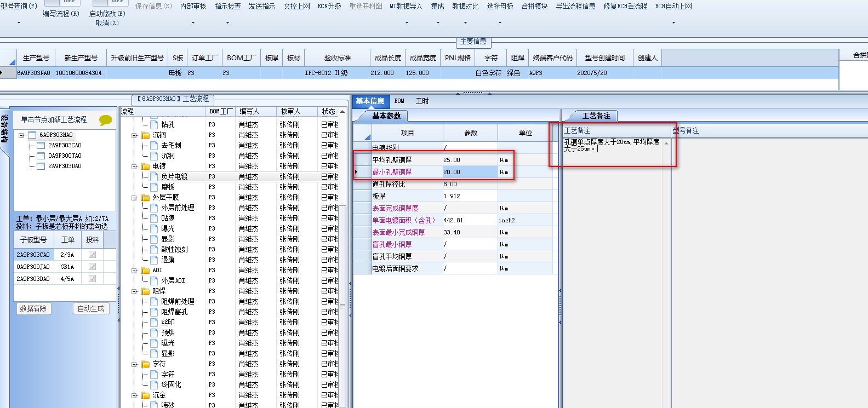868x408 pixels.
Task: Click the window icon beside 2A9P303DA0 tree node
Action: tap(41, 166)
